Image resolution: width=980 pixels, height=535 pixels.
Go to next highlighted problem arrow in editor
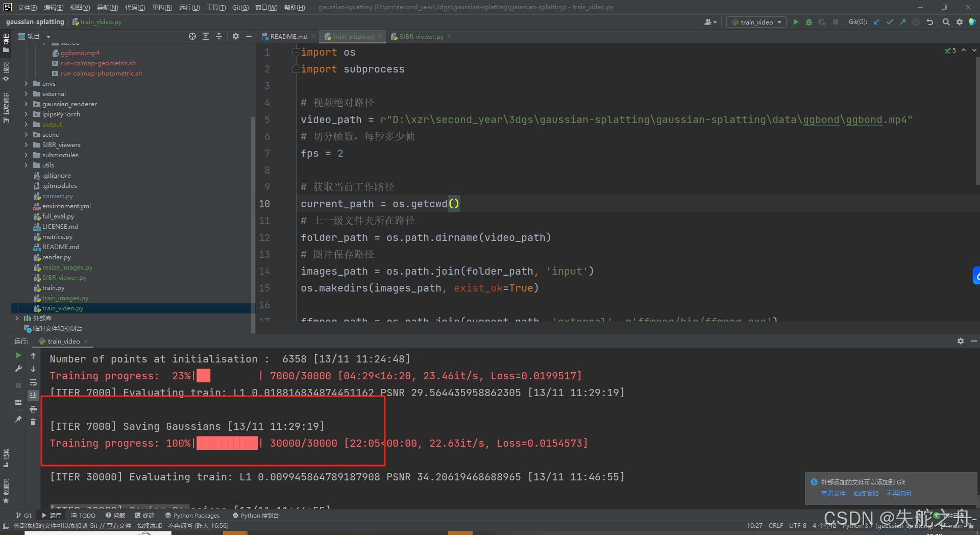point(974,50)
